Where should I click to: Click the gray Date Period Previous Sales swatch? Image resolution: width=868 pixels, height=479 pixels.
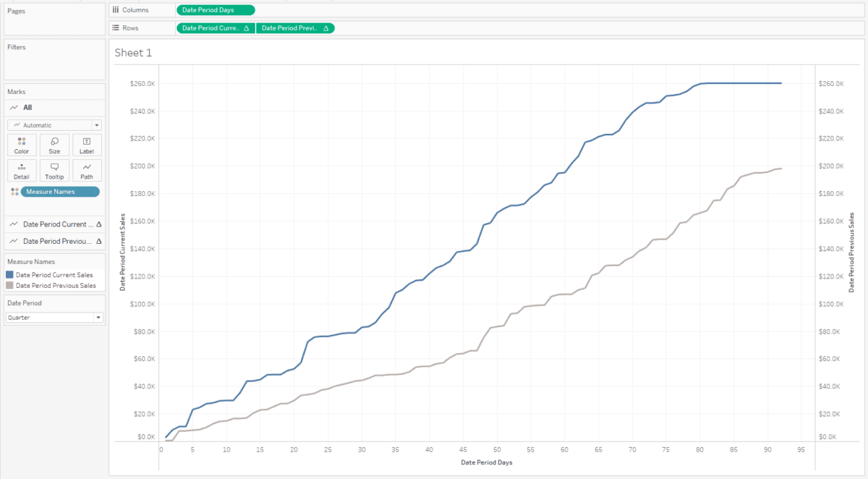(x=9, y=286)
